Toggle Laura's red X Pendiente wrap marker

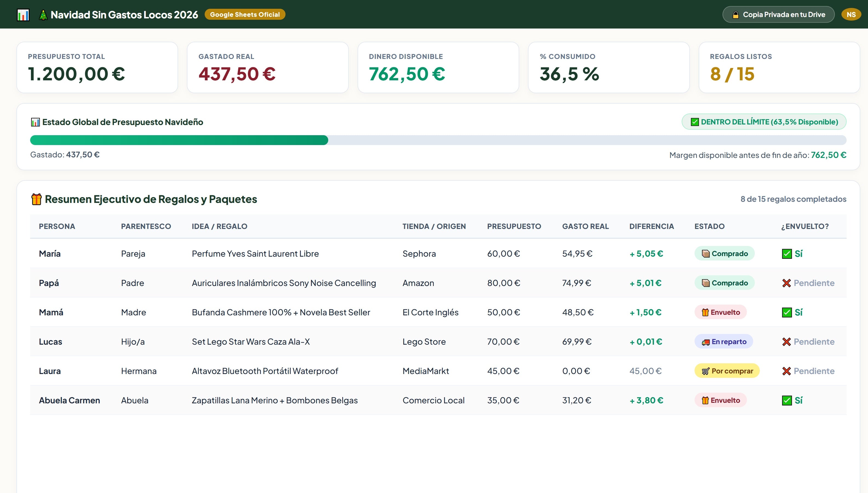786,371
